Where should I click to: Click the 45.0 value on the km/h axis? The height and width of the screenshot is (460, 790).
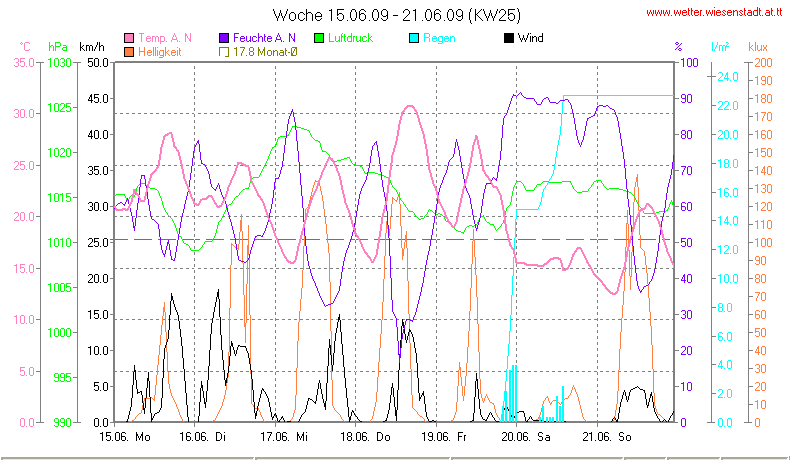point(98,99)
